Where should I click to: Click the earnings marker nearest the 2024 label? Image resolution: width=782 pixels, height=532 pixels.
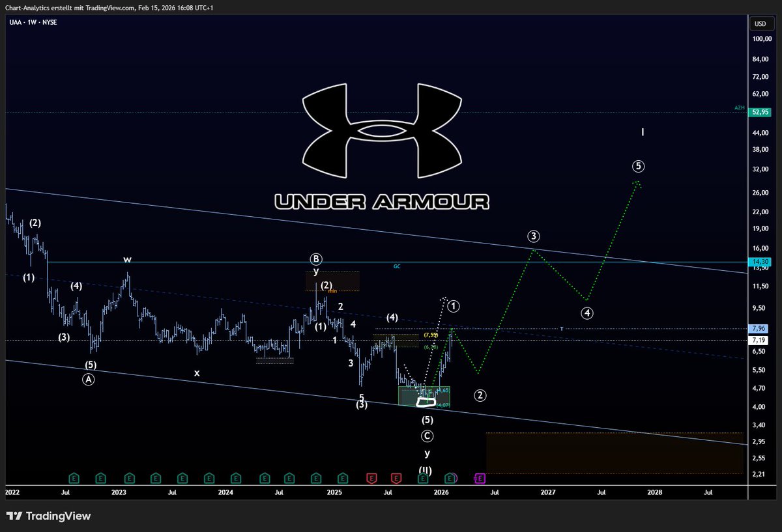(x=237, y=478)
